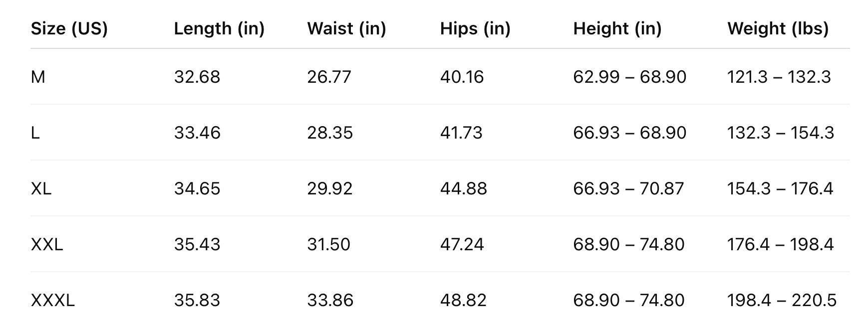Click the XXL size row label
The image size is (868, 335).
pos(47,244)
